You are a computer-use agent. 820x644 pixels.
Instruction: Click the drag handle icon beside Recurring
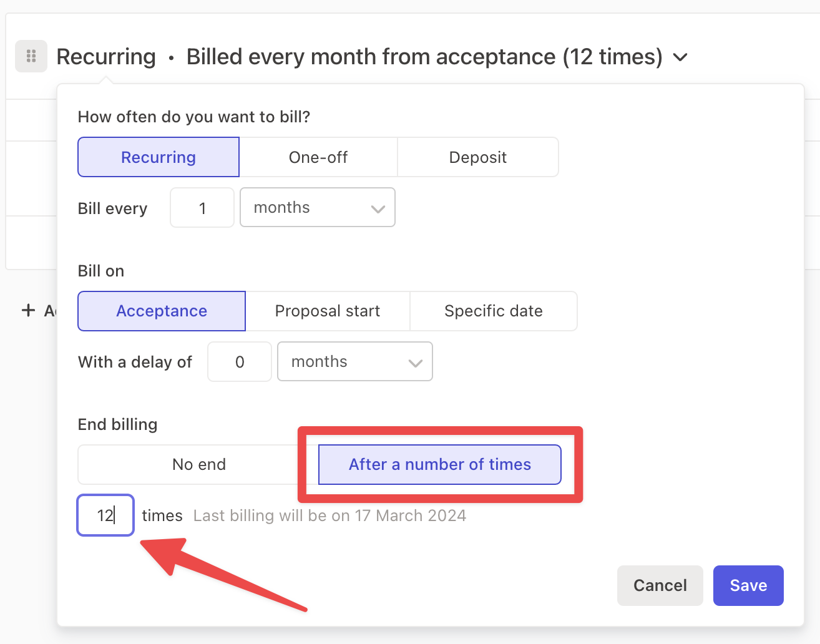[x=31, y=56]
